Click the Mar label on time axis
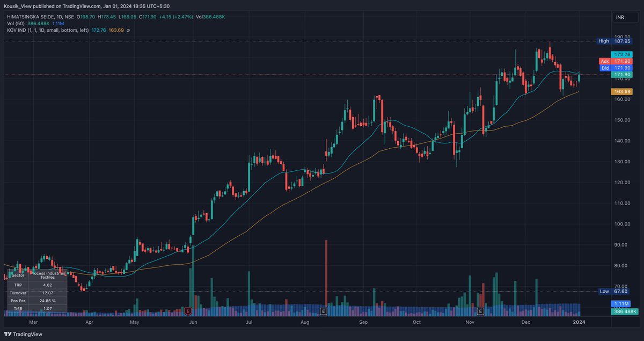644x341 pixels. point(33,322)
